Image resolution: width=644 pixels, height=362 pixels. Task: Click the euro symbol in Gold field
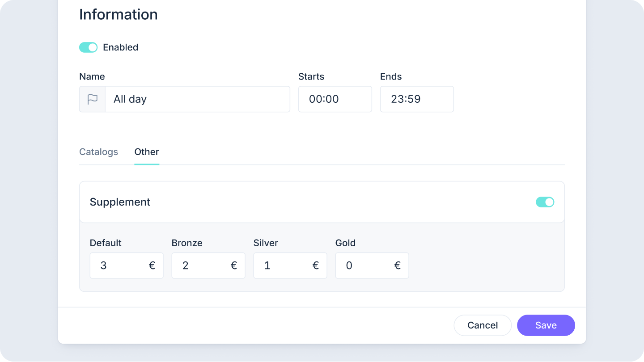[398, 265]
